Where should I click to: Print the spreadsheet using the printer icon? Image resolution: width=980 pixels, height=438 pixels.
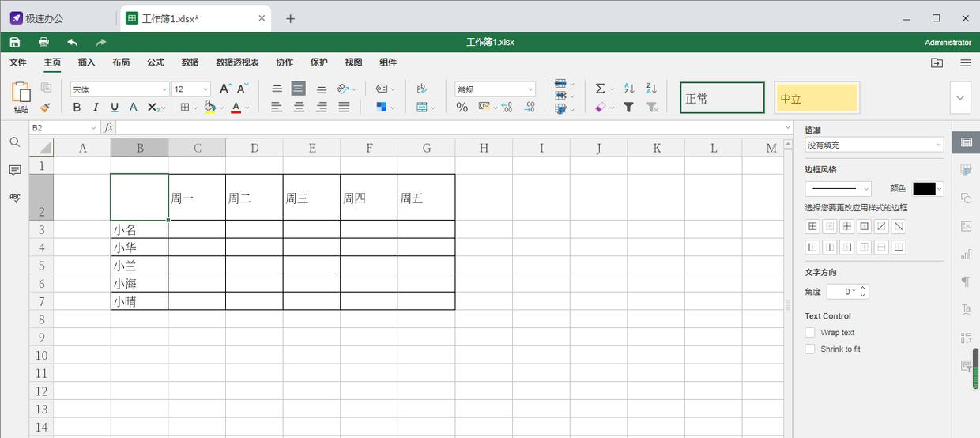click(x=43, y=42)
